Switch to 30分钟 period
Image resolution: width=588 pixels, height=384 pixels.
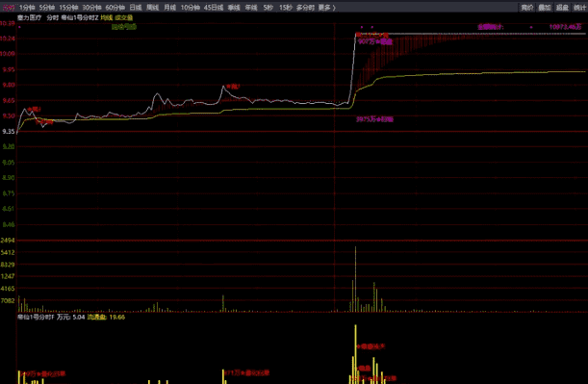91,8
